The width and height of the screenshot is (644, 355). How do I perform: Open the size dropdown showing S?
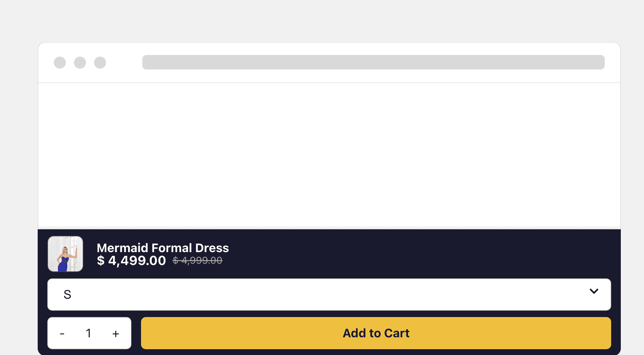pyautogui.click(x=329, y=295)
